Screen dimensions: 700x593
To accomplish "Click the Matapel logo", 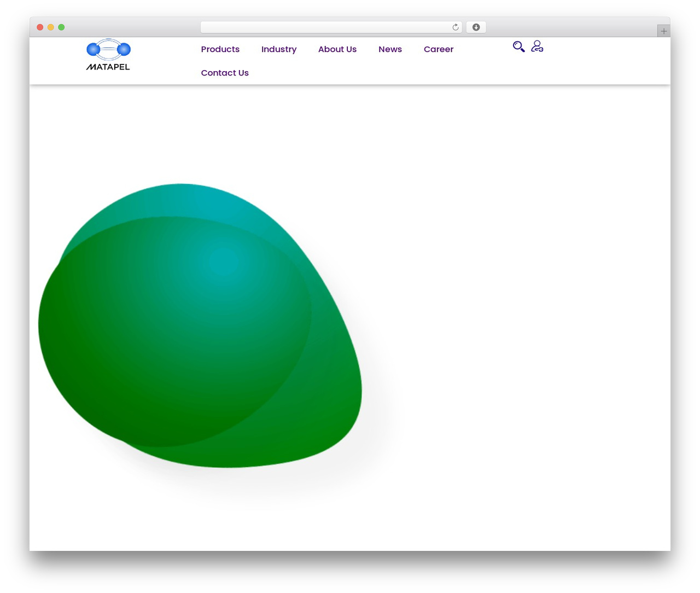I will pyautogui.click(x=108, y=55).
